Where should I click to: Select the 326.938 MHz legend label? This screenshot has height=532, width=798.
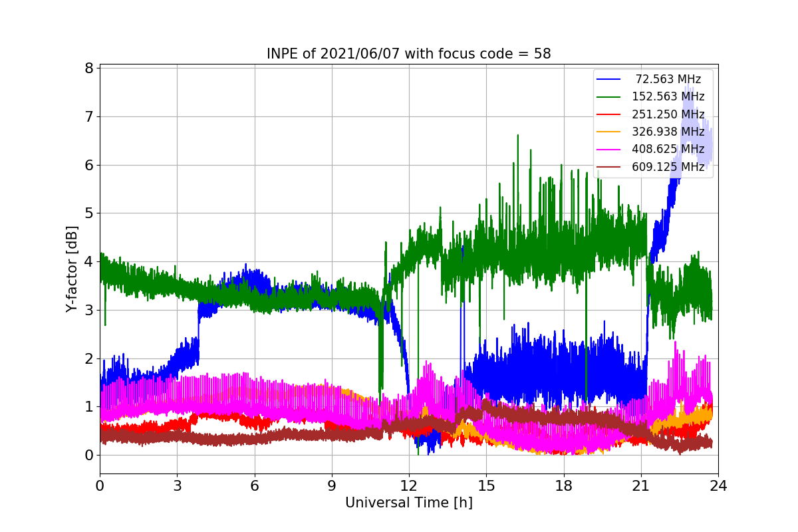click(668, 132)
